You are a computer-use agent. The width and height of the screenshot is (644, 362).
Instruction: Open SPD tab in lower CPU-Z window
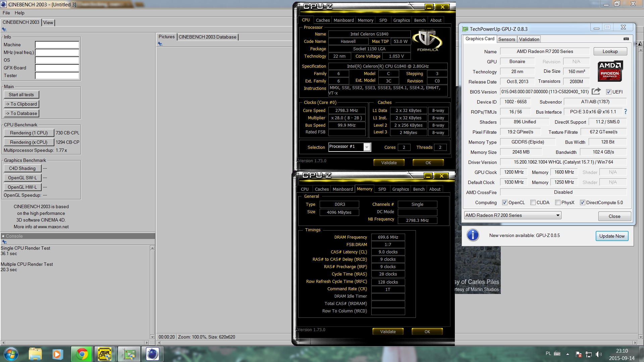pos(382,189)
